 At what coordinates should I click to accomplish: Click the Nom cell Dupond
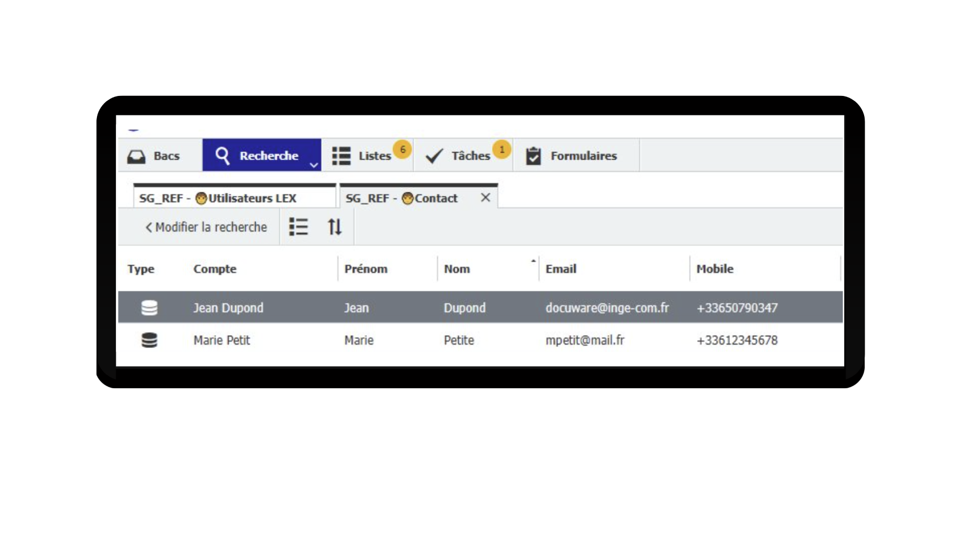pyautogui.click(x=464, y=308)
